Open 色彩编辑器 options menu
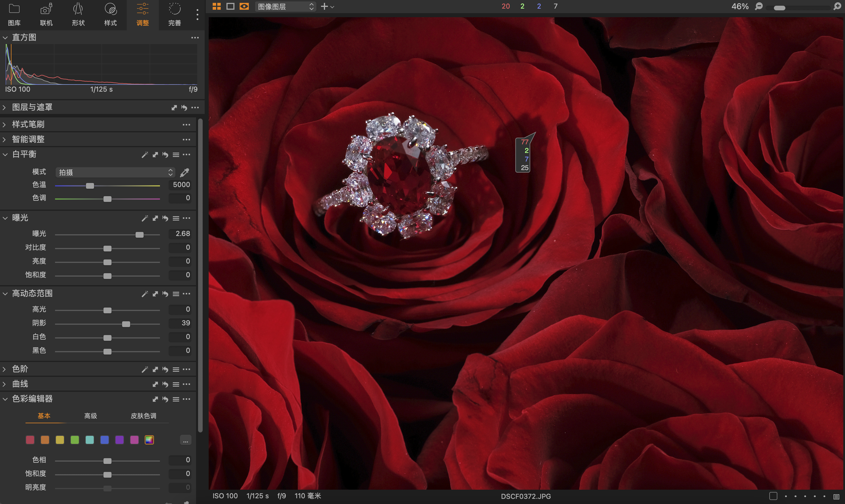This screenshot has height=504, width=845. point(186,399)
